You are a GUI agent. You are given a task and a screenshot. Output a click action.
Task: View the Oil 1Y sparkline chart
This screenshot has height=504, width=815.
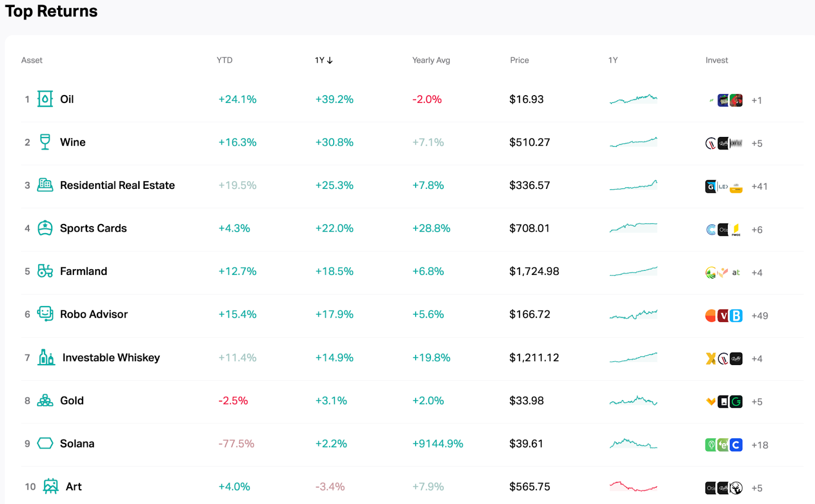[x=633, y=99]
